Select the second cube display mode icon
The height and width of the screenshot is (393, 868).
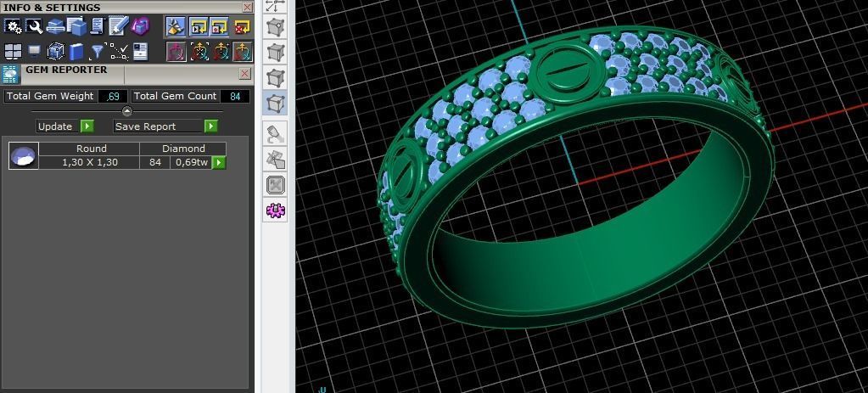(276, 52)
